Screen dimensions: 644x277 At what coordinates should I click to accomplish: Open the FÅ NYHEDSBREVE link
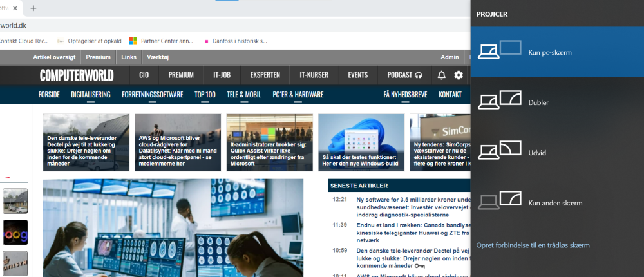[405, 95]
